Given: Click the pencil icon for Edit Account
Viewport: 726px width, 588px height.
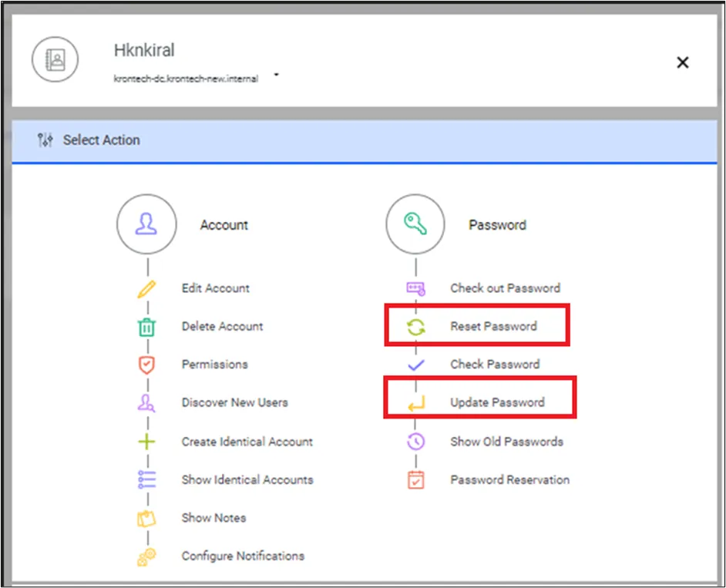Looking at the screenshot, I should click(x=146, y=289).
